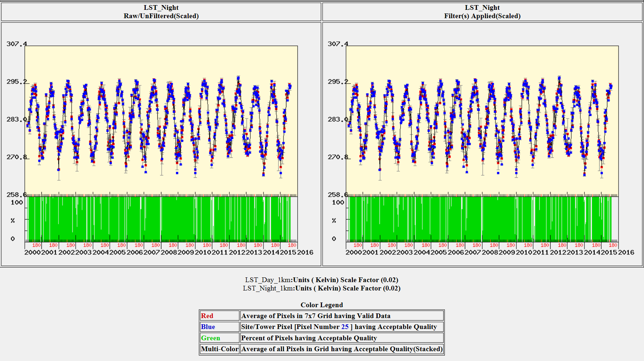Click year 2000 on left chart axis

[x=32, y=252]
